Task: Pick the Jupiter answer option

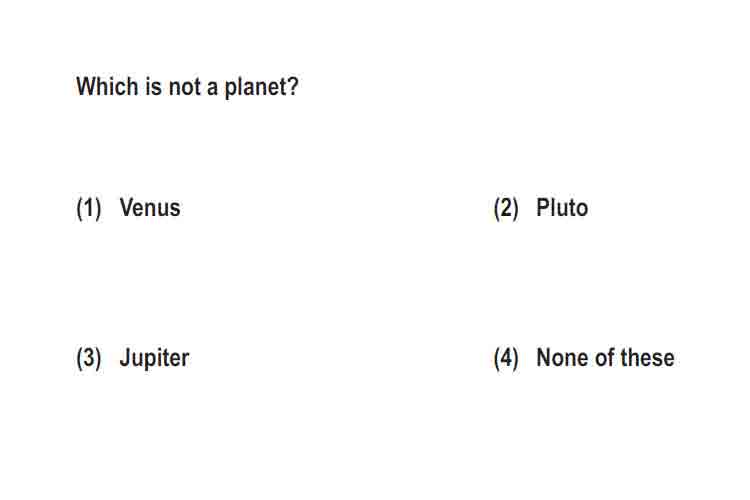Action: tap(154, 358)
